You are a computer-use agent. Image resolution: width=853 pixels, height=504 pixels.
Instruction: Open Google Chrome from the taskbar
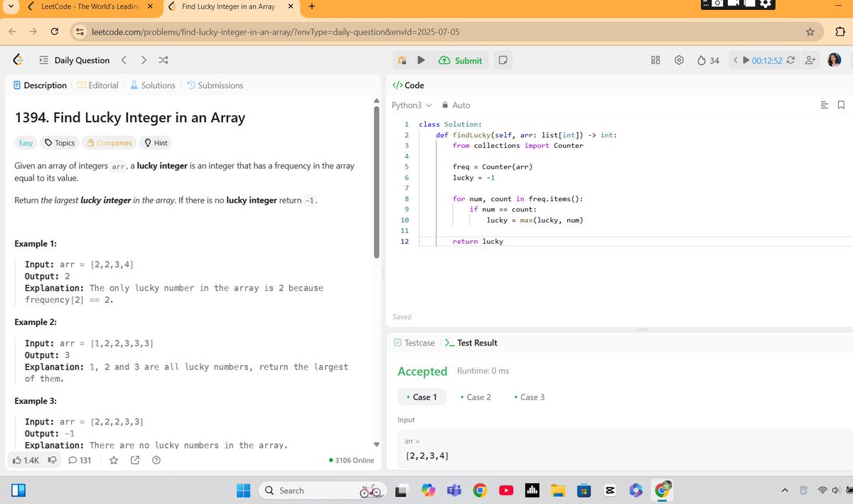[481, 490]
